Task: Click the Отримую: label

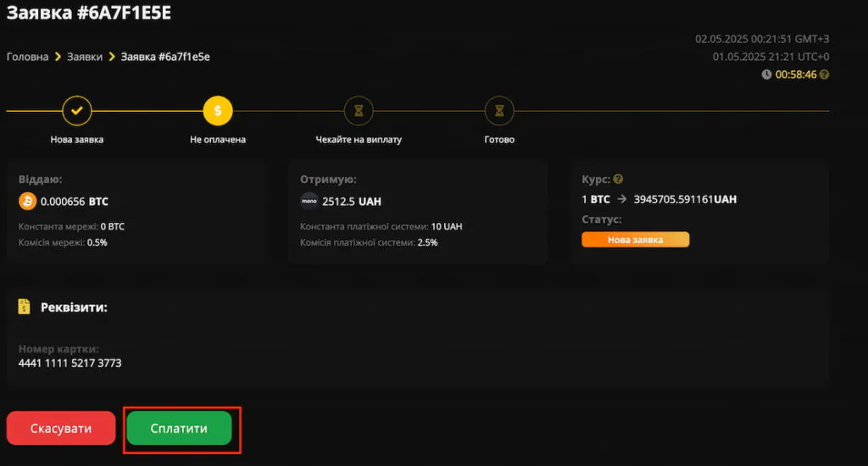Action: [328, 180]
